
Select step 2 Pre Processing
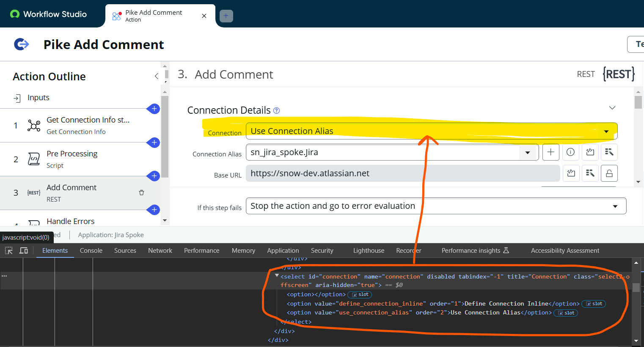80,159
